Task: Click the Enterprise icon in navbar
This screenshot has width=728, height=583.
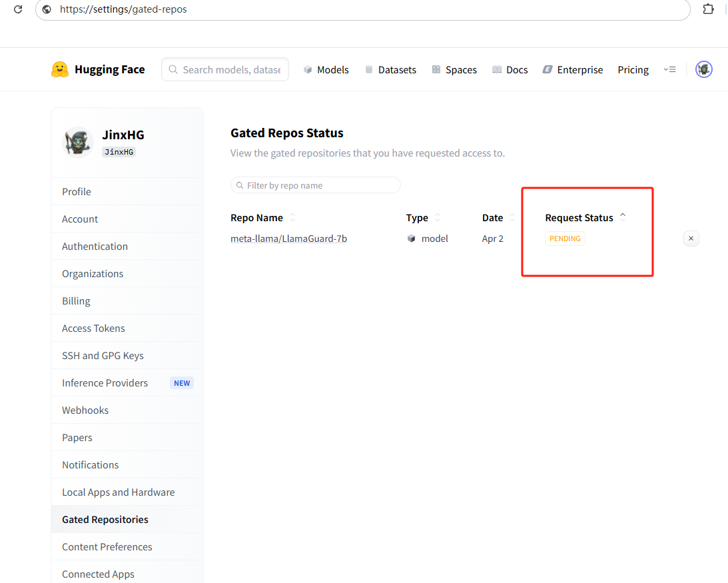Action: click(x=547, y=70)
